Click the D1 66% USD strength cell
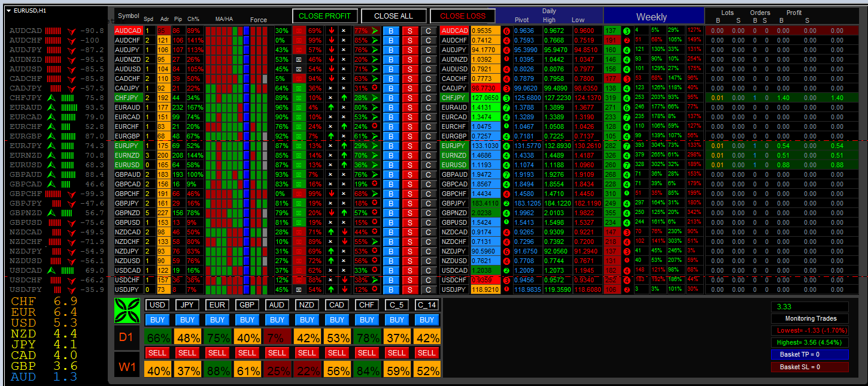868x386 pixels. pos(158,337)
